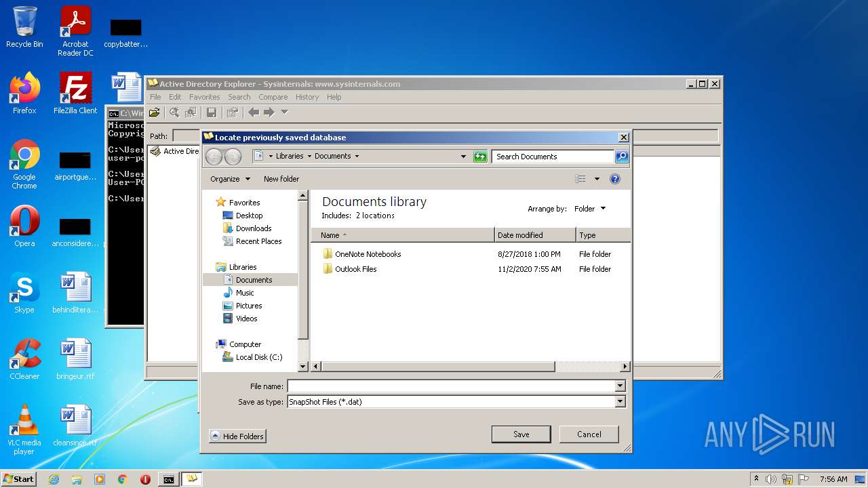Open the History menu in AD Explorer

pos(307,97)
